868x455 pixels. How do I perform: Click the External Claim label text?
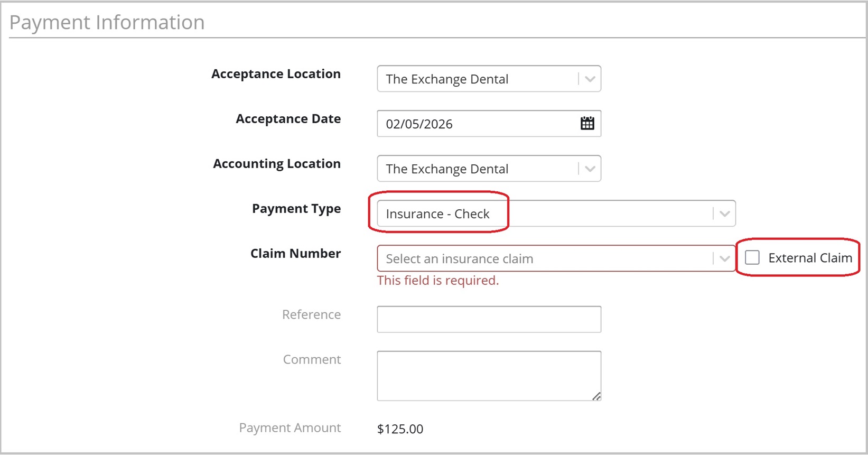[810, 258]
